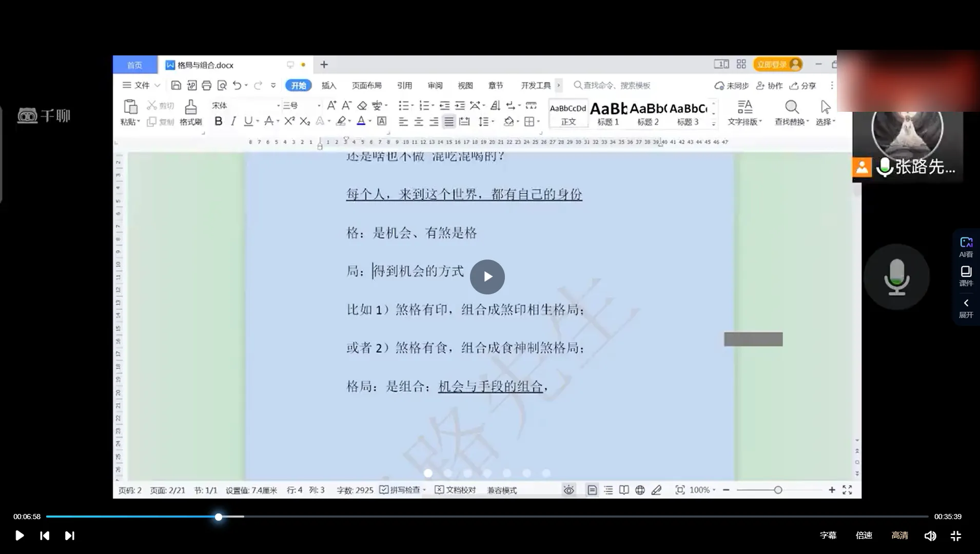The height and width of the screenshot is (554, 980).
Task: Click the Format Painter (格式刷) brush
Action: [x=191, y=107]
